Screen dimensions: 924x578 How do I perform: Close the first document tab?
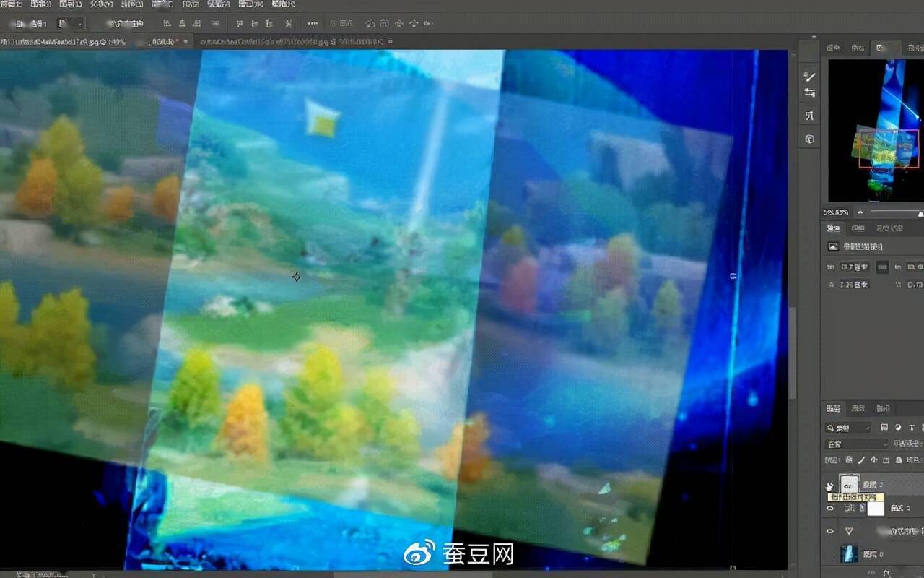[x=187, y=42]
